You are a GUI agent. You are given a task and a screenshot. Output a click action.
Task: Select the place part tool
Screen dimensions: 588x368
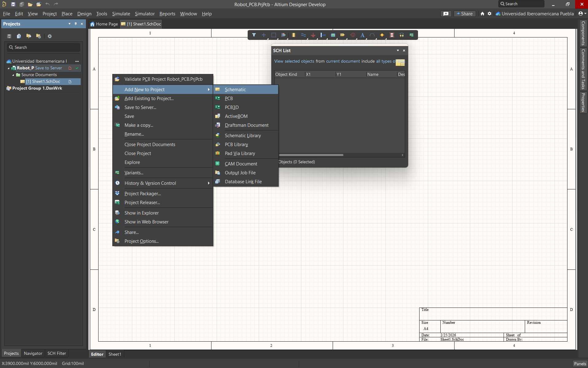pyautogui.click(x=294, y=35)
